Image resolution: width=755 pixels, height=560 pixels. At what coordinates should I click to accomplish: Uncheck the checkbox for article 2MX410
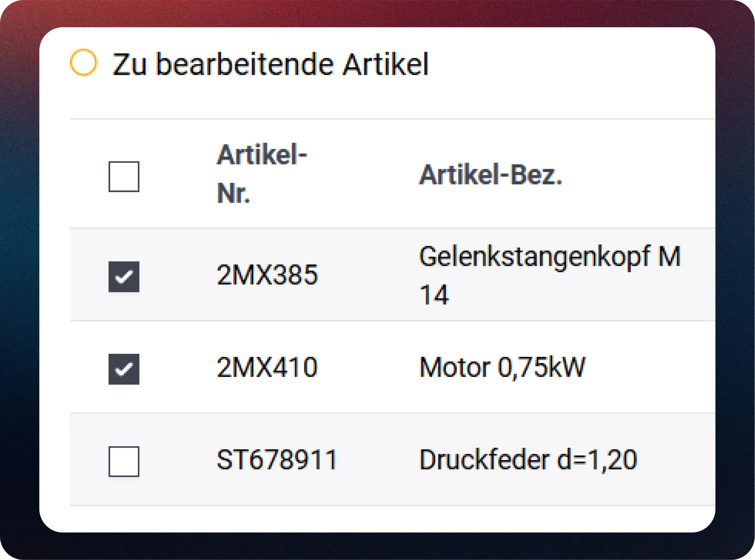124,369
